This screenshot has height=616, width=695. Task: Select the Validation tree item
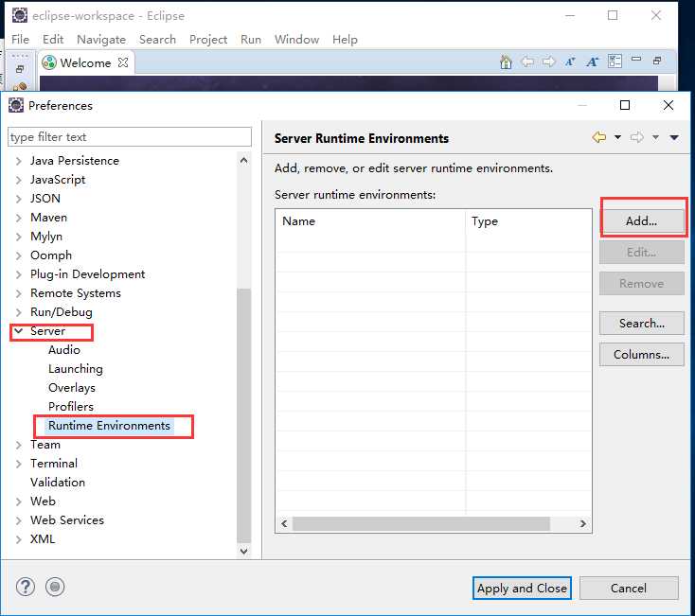(x=58, y=483)
